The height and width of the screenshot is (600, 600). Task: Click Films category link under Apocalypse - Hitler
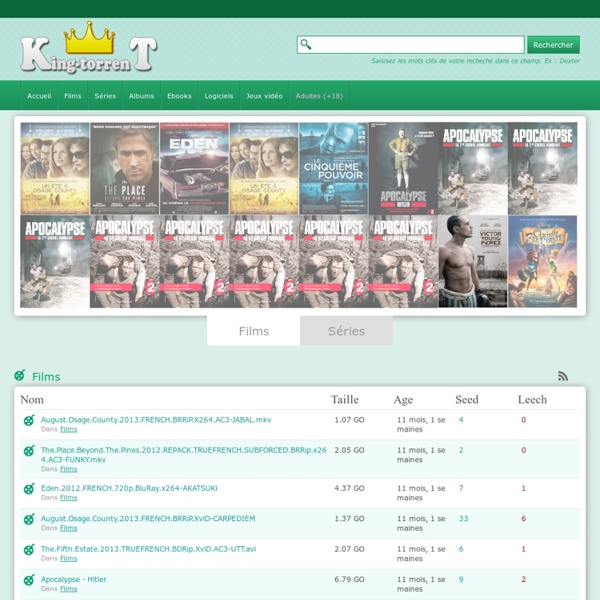68,589
